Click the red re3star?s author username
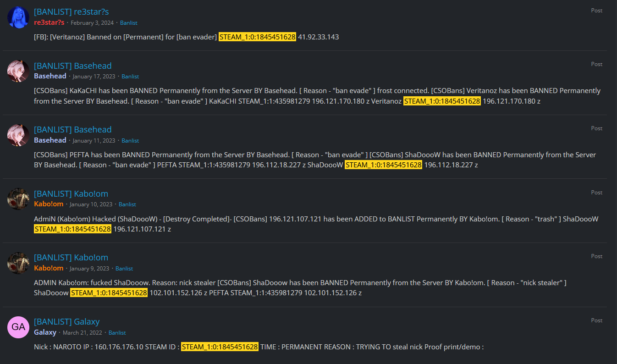Image resolution: width=617 pixels, height=364 pixels. [x=49, y=22]
